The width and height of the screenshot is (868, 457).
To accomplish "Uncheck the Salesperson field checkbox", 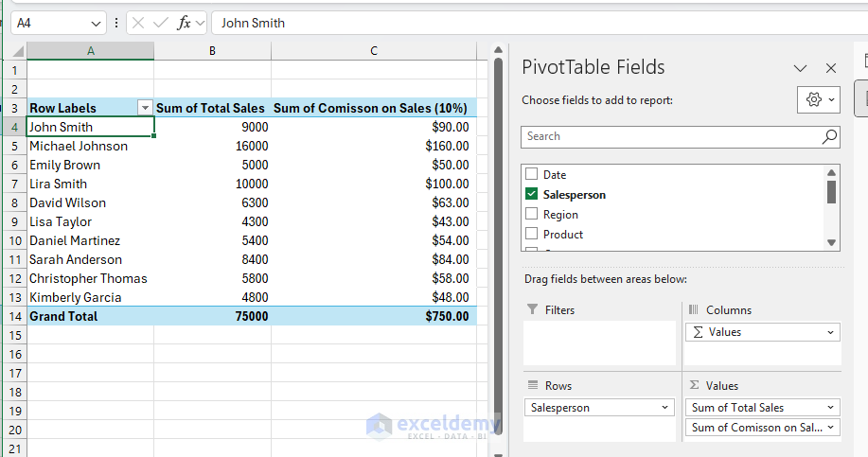I will [532, 194].
